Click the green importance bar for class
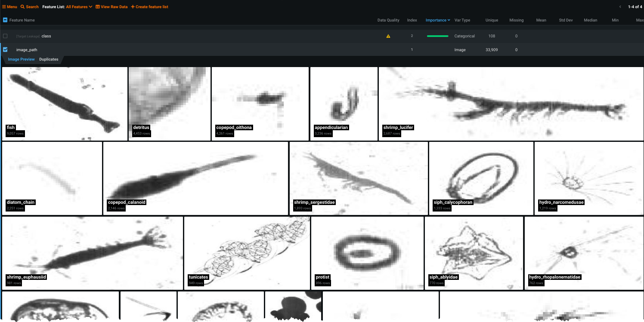Viewport: 644px width, 322px height. [x=437, y=36]
